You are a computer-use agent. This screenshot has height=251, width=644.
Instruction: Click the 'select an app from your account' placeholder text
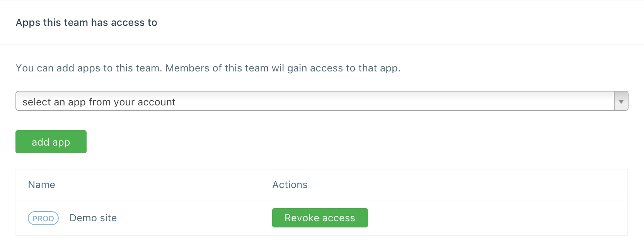coord(99,102)
